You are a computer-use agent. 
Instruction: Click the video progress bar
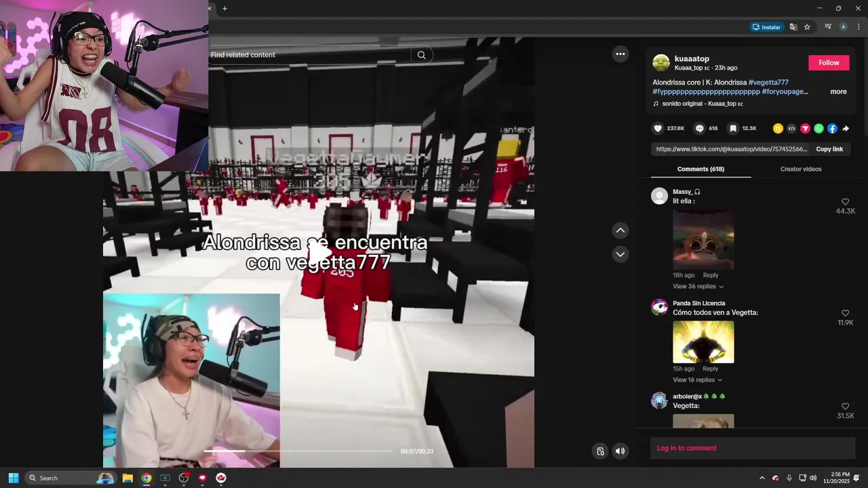298,451
